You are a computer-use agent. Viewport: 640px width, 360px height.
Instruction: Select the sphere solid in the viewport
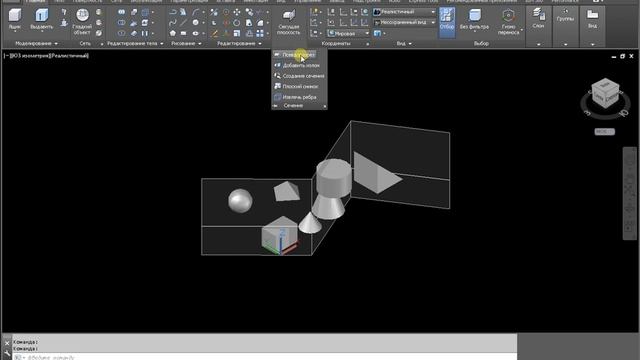point(240,200)
